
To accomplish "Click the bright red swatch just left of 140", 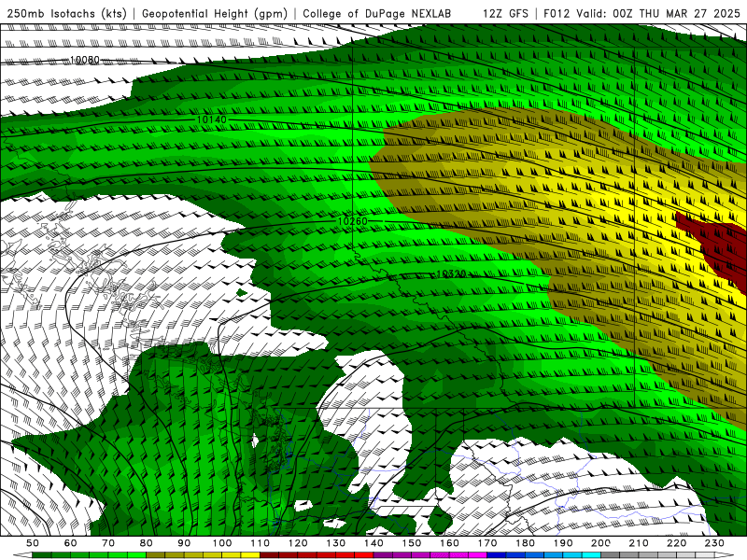I will [x=364, y=554].
